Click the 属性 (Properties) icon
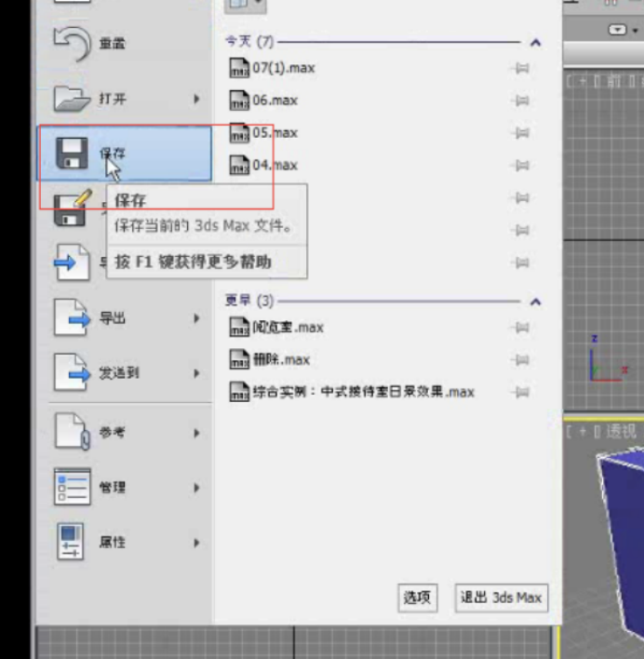This screenshot has height=659, width=644. pos(70,542)
